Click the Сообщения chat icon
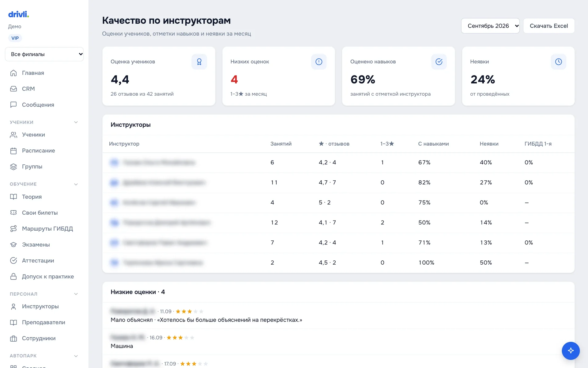The image size is (588, 368). click(13, 105)
